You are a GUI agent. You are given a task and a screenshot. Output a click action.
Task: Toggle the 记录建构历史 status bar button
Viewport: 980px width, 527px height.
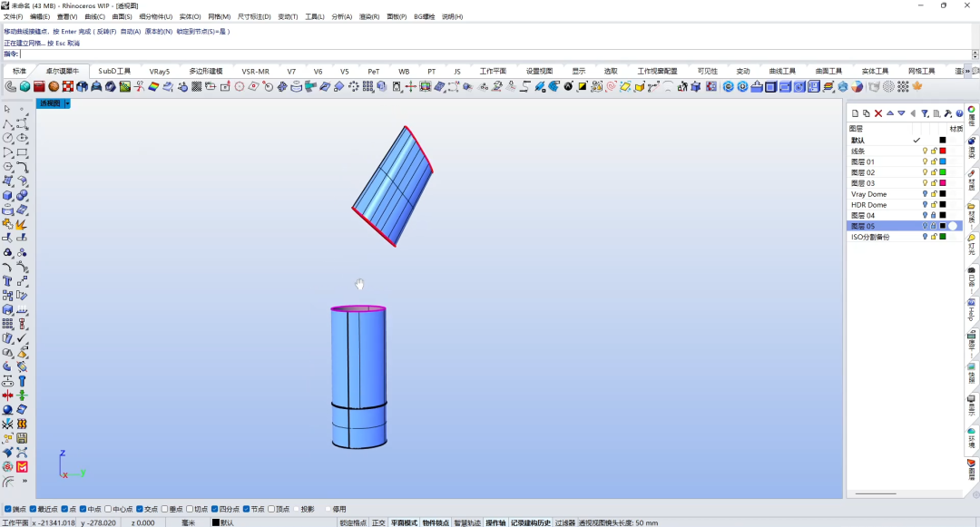(x=531, y=522)
